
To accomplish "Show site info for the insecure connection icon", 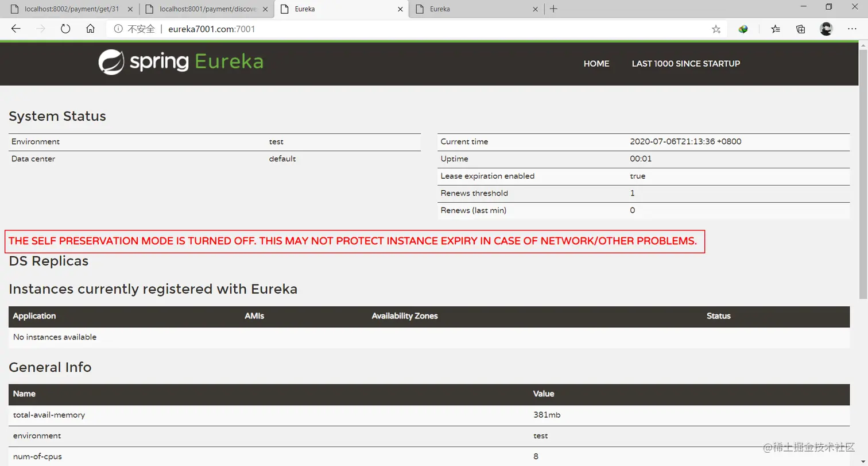I will (x=118, y=29).
